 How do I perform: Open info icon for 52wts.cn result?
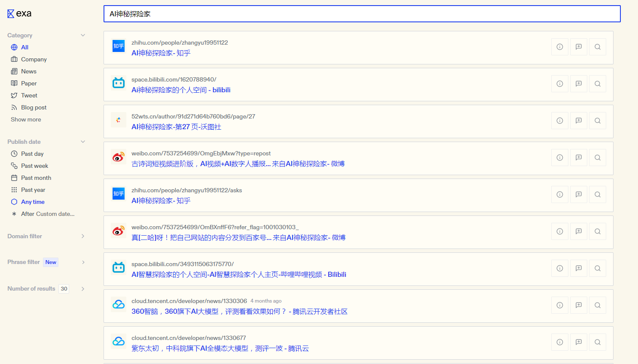pos(560,121)
